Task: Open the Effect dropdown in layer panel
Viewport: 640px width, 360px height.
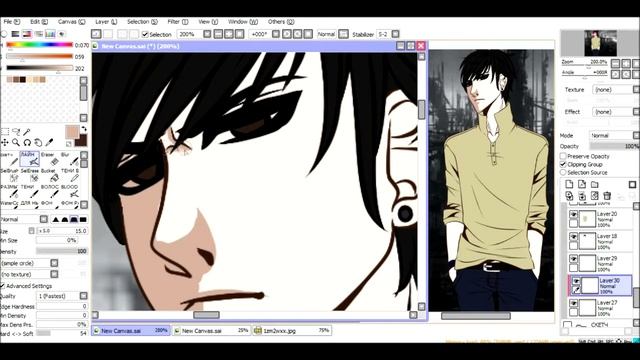Action: (616, 111)
